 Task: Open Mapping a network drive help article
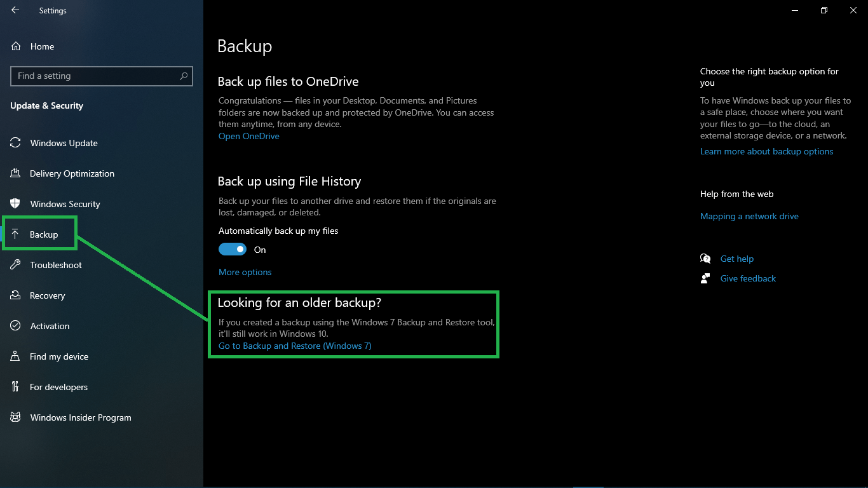click(749, 216)
